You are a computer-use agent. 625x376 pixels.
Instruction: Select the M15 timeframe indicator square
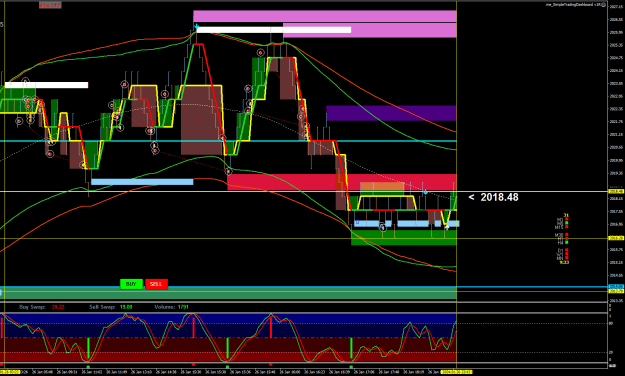[566, 226]
